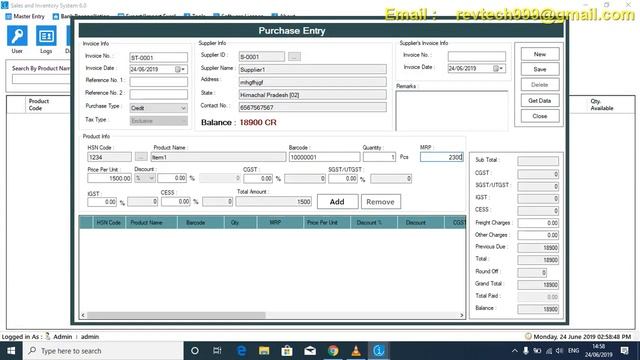
Task: Focus the Reference No. 2 field
Action: (x=158, y=94)
